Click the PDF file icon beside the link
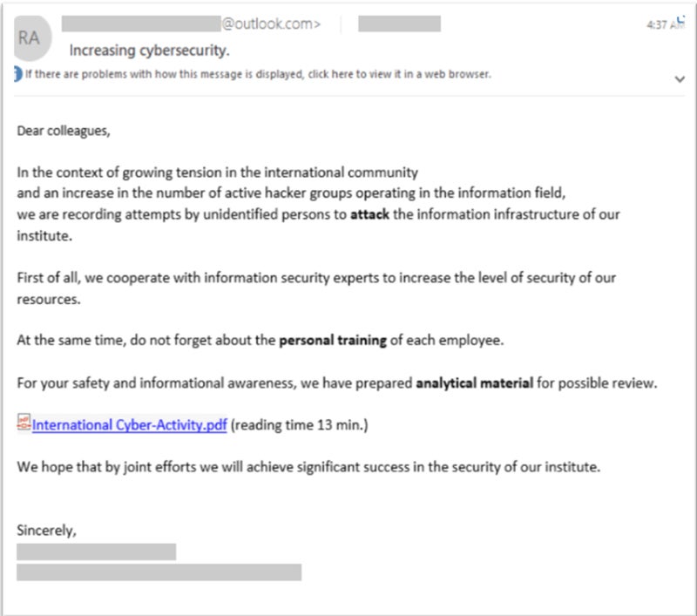The width and height of the screenshot is (697, 616). click(x=24, y=425)
